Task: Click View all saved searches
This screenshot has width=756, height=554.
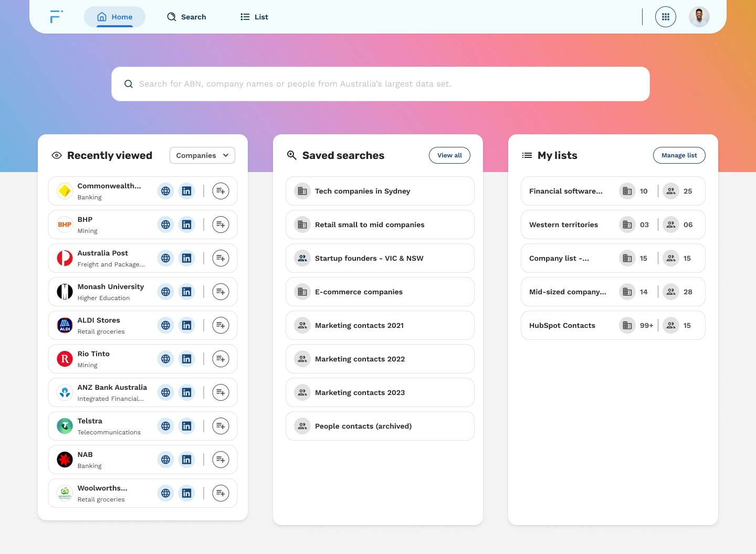Action: click(449, 155)
